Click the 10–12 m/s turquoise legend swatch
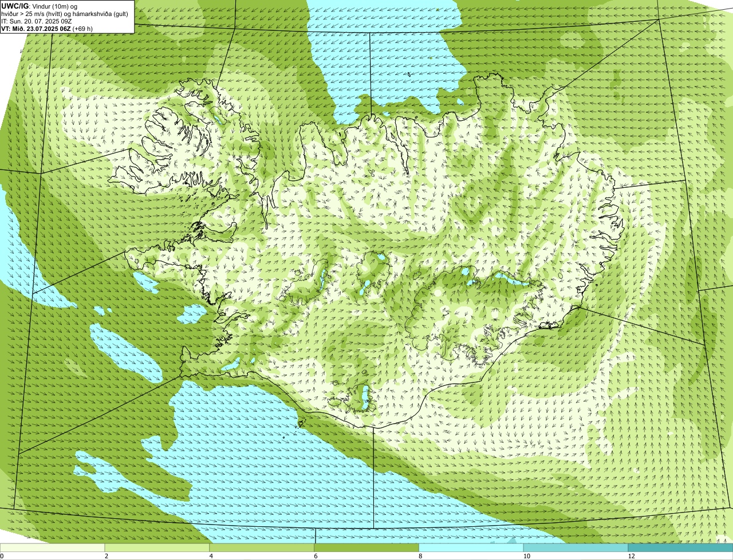This screenshot has height=560, width=733. tap(576, 547)
